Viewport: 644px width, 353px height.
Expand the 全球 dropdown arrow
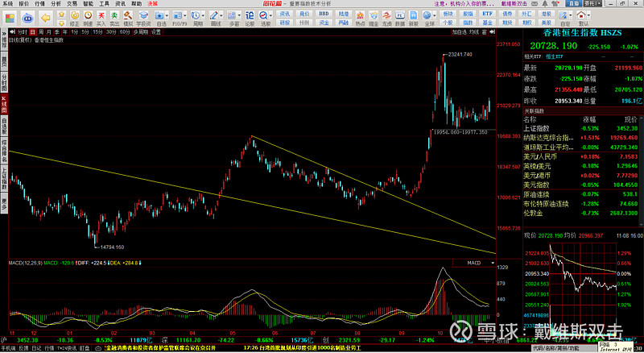click(x=435, y=15)
